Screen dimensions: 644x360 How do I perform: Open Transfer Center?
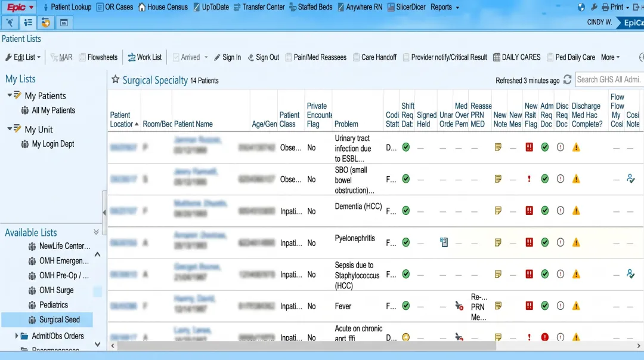click(x=259, y=7)
